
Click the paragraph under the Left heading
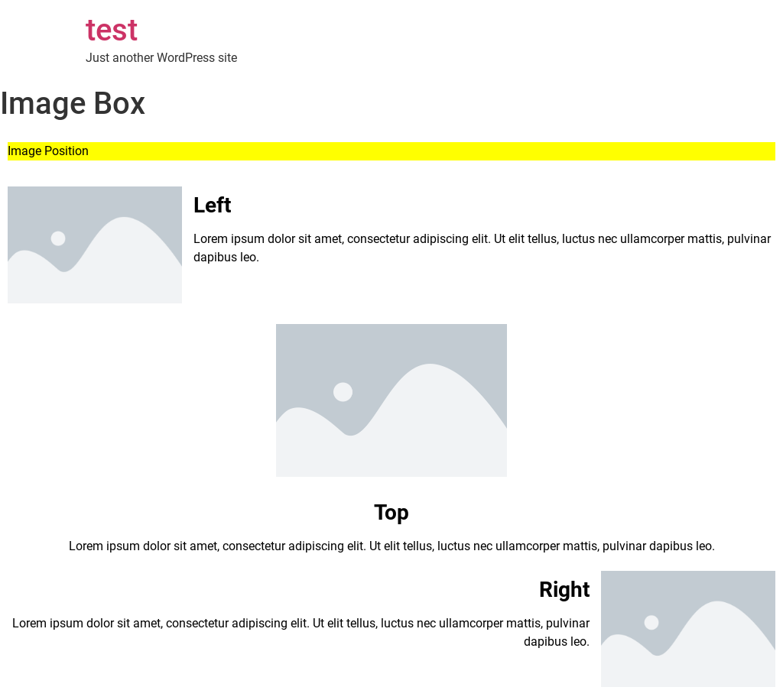pyautogui.click(x=482, y=248)
